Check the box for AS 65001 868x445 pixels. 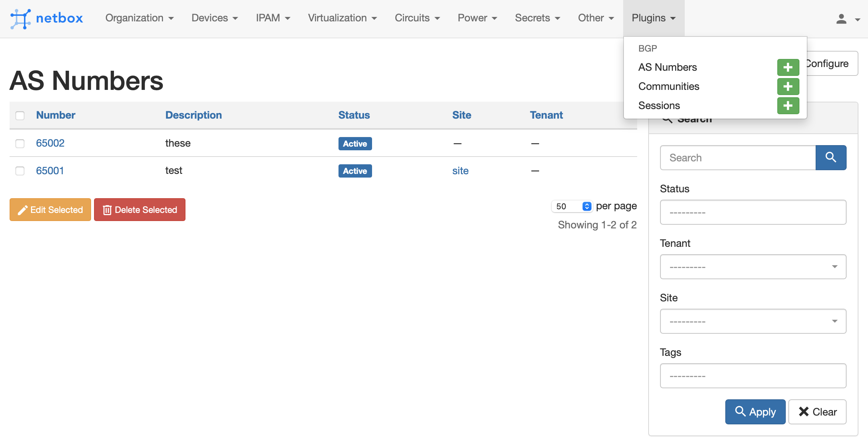20,171
